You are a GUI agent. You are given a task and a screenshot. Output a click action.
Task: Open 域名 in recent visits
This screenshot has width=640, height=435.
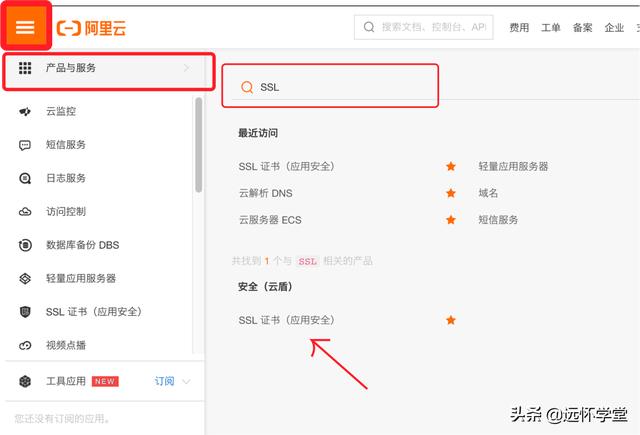[x=488, y=193]
